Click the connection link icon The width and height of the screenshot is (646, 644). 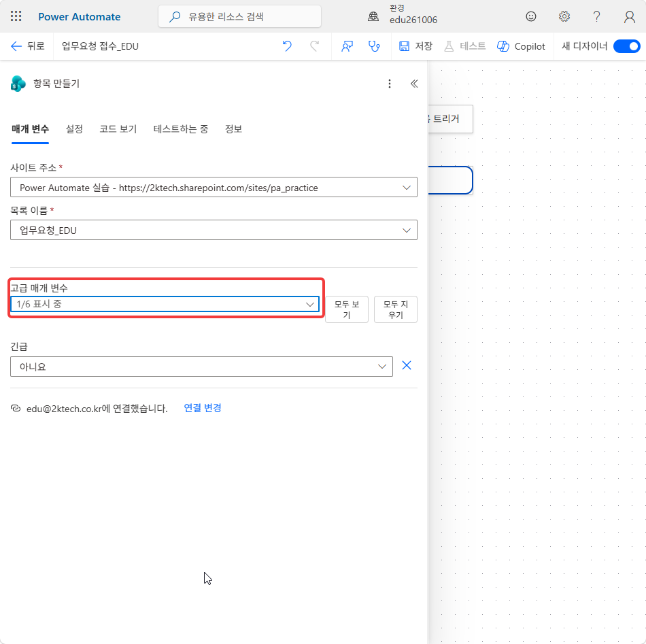coord(16,408)
